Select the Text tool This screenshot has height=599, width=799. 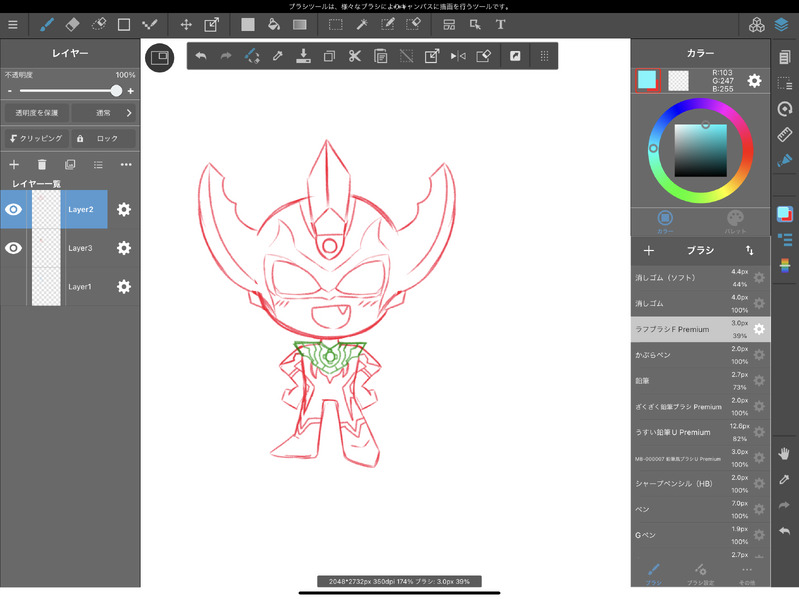click(x=500, y=24)
